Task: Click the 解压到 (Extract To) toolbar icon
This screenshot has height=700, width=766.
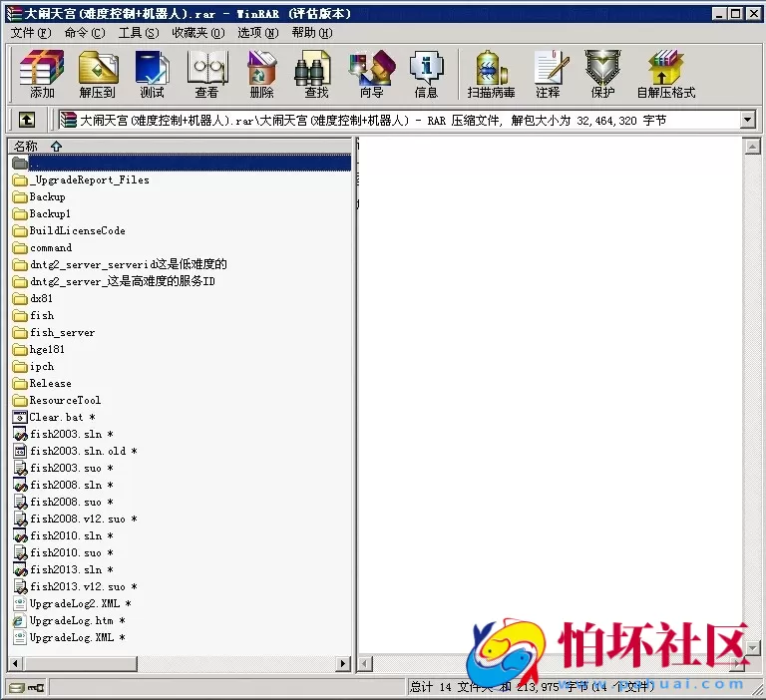Action: [x=98, y=73]
